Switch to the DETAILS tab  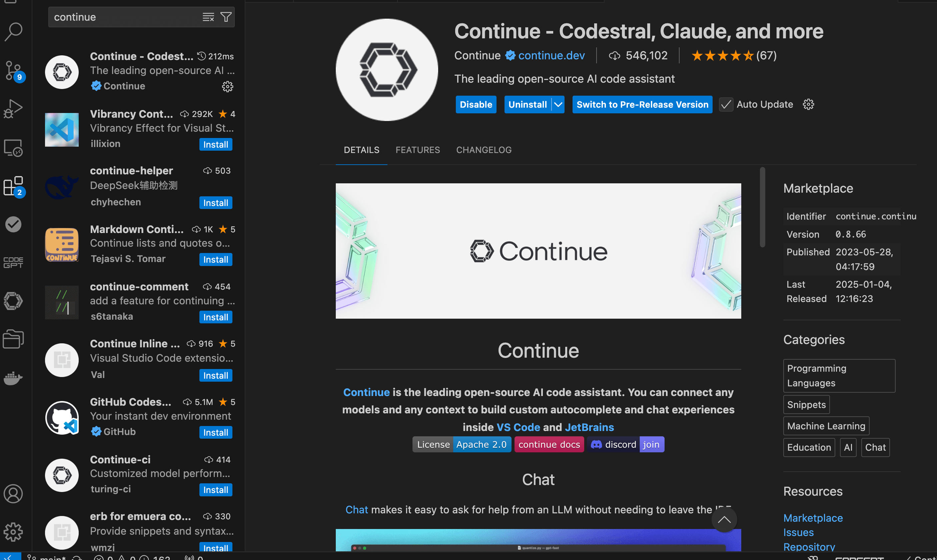click(x=361, y=150)
